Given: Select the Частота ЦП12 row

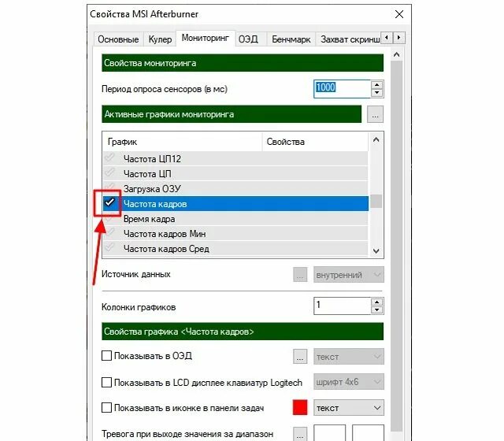Looking at the screenshot, I should click(x=235, y=159).
